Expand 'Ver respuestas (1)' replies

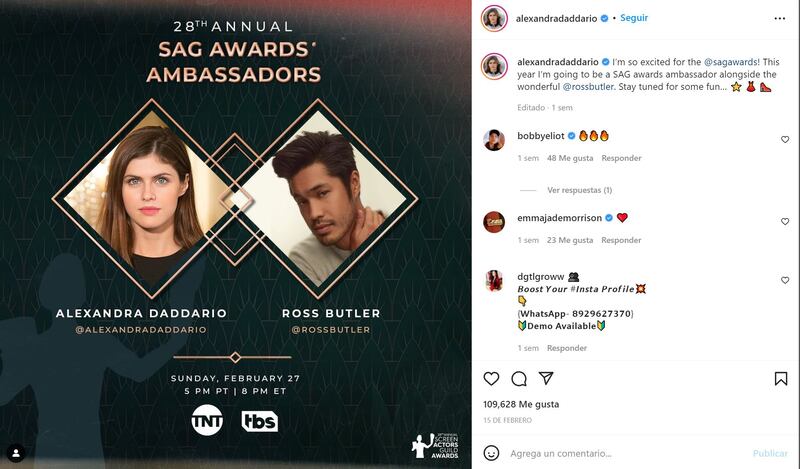coord(580,190)
